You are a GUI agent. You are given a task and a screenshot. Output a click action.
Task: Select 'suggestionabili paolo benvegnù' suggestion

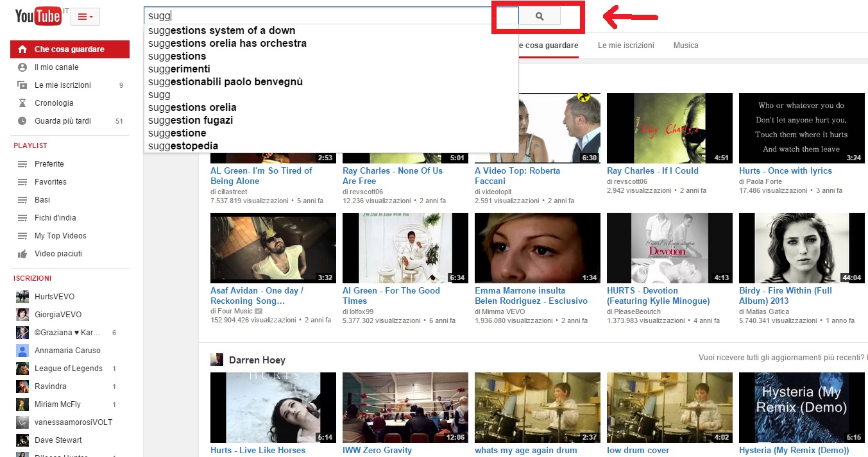[331, 81]
